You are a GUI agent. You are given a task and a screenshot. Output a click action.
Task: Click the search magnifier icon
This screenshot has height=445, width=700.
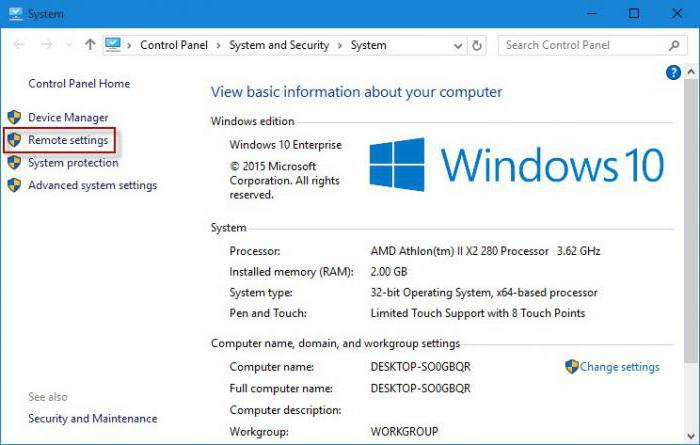[x=674, y=45]
